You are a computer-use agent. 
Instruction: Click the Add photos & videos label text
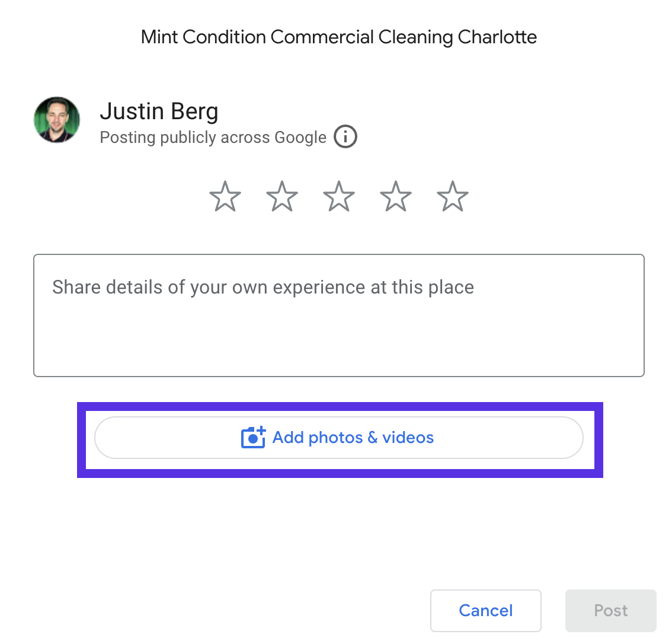click(x=353, y=438)
